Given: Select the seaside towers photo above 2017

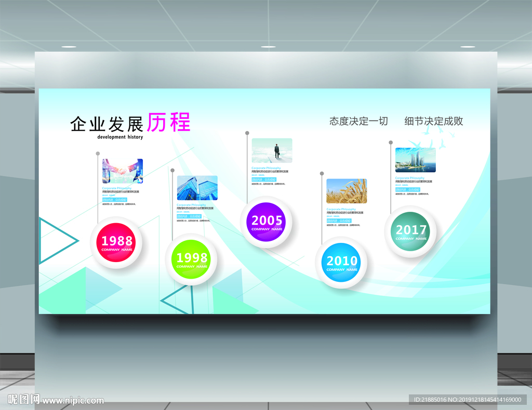Looking at the screenshot, I should coord(415,160).
